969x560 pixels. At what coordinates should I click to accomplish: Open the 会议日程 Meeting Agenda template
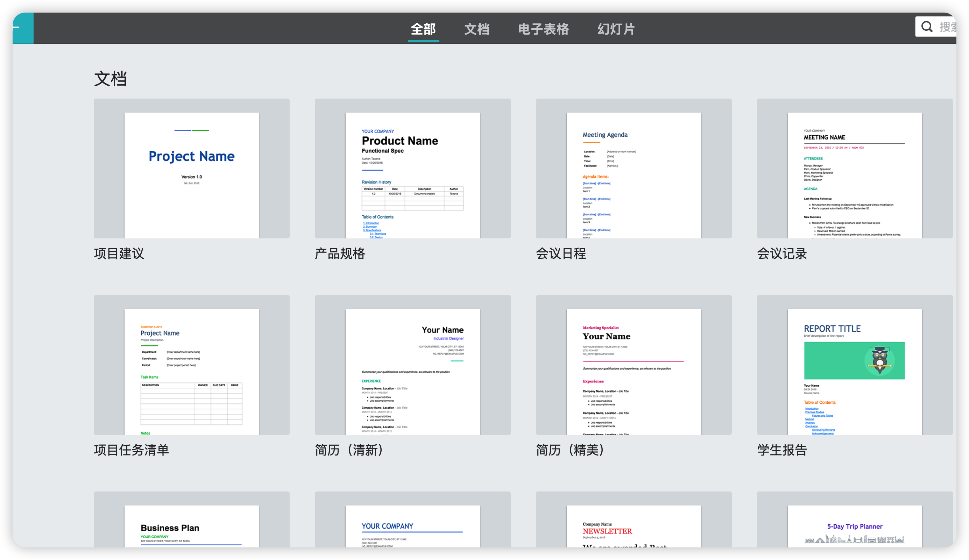coord(633,168)
